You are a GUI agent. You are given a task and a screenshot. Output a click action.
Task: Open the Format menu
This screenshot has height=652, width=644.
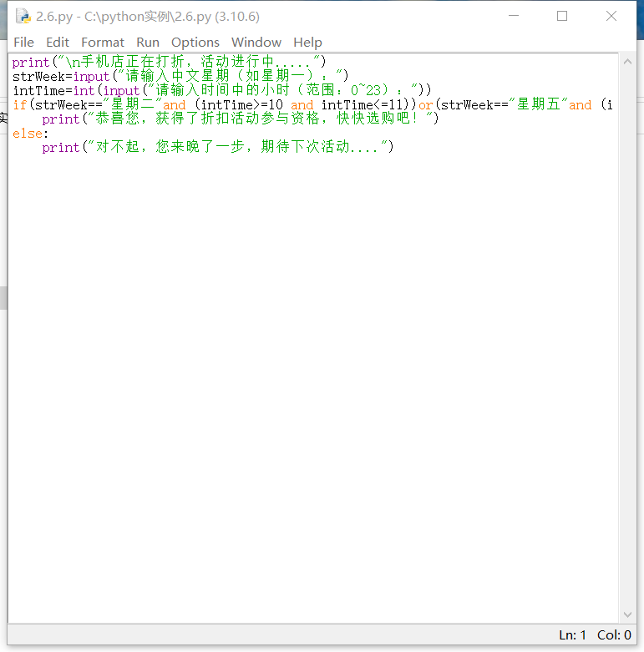tap(103, 42)
